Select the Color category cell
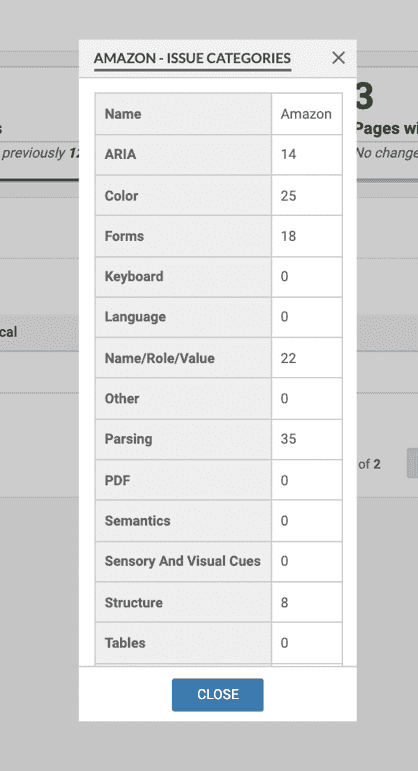This screenshot has width=418, height=771. (x=183, y=195)
